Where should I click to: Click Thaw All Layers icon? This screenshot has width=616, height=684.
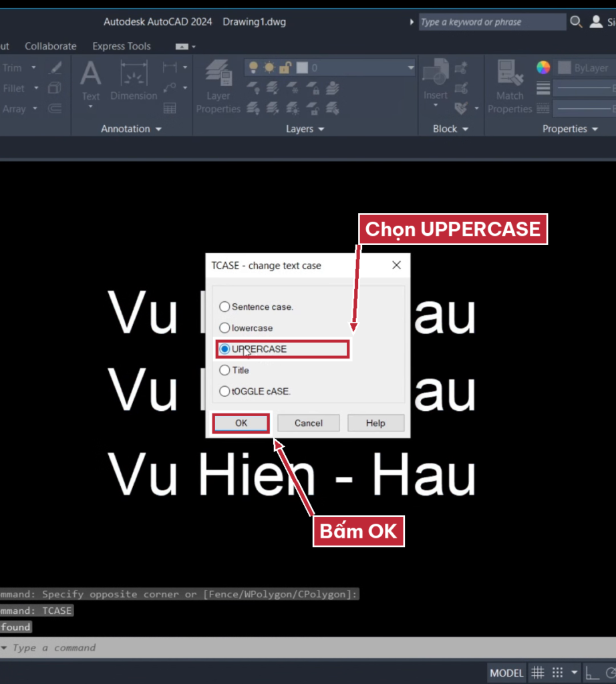(x=293, y=108)
